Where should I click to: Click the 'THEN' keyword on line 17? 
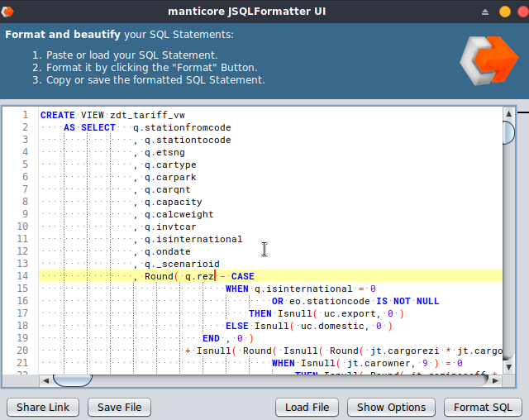click(x=260, y=313)
